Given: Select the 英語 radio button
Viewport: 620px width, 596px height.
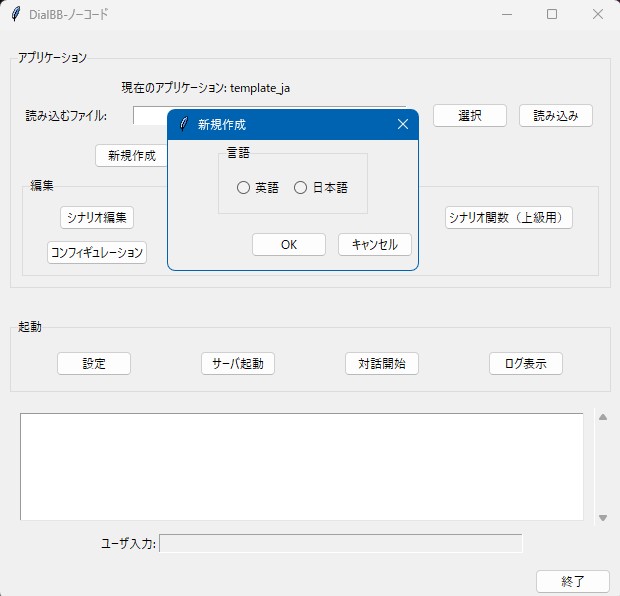Looking at the screenshot, I should pos(243,188).
